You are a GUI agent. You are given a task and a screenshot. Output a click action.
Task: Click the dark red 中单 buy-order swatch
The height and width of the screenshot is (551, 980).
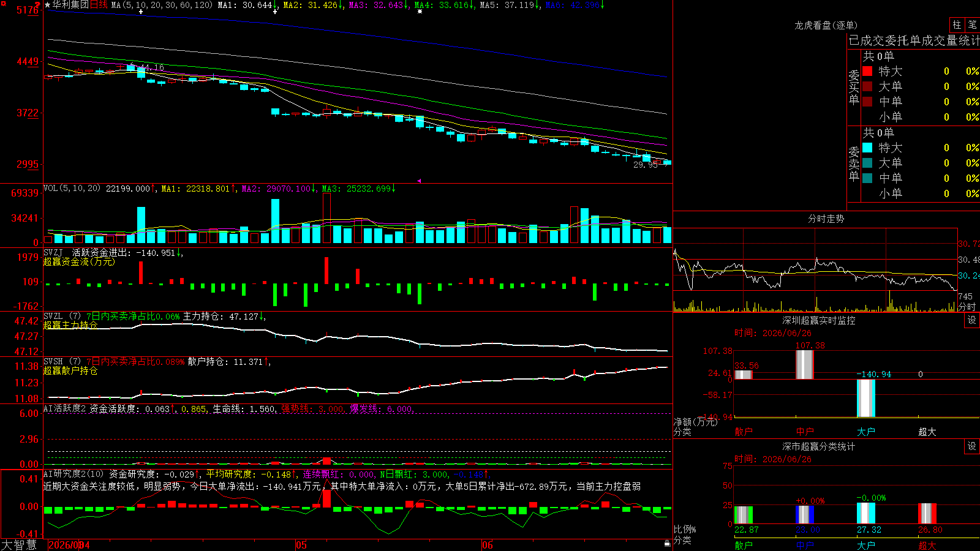pos(867,102)
